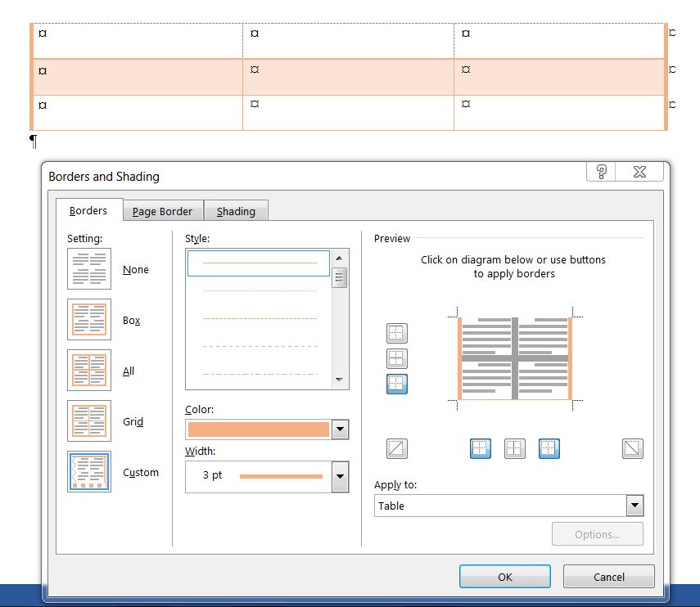Toggle the diagonal down border button
This screenshot has height=607, width=700.
633,448
